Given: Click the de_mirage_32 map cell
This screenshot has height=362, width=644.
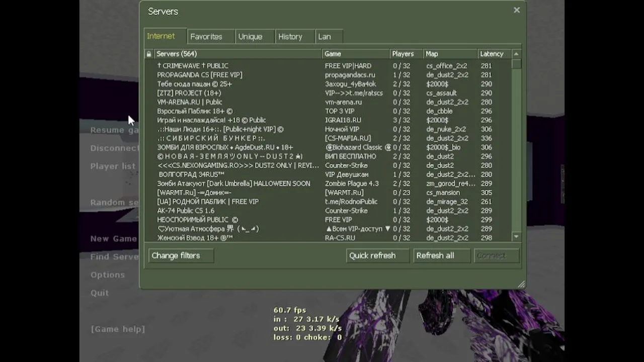Looking at the screenshot, I should pos(447,202).
